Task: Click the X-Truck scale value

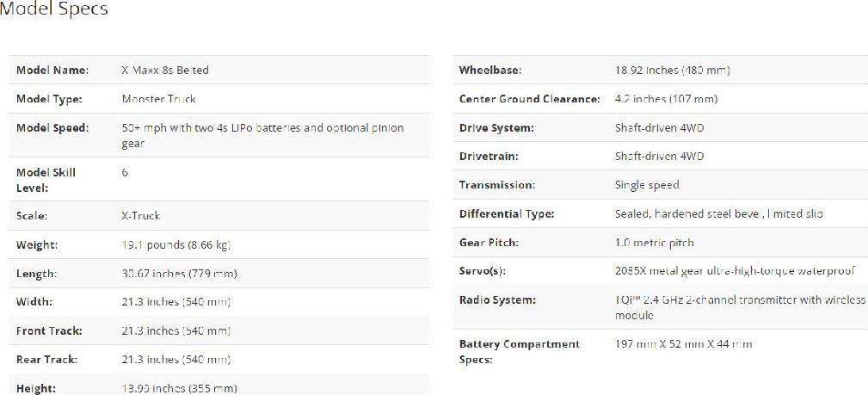Action: coord(140,216)
